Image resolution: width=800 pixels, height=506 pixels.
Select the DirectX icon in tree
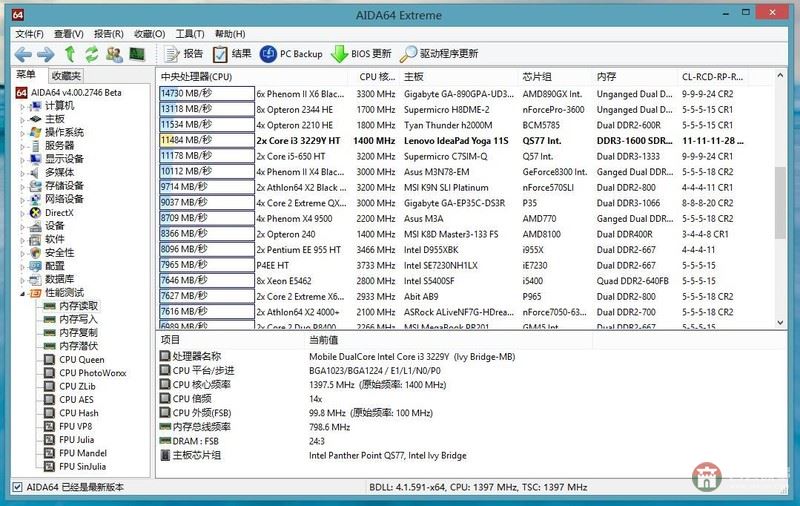tap(35, 213)
